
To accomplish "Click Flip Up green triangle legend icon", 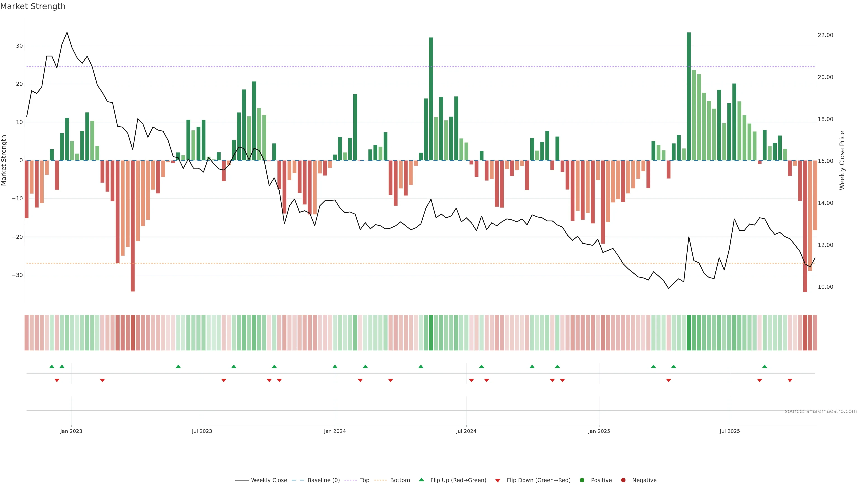I will pos(421,480).
